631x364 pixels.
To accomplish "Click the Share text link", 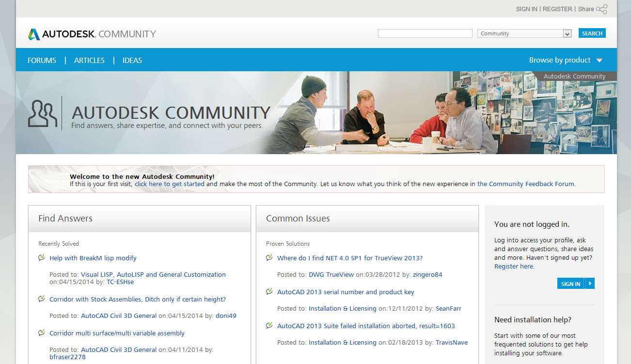I will (586, 9).
